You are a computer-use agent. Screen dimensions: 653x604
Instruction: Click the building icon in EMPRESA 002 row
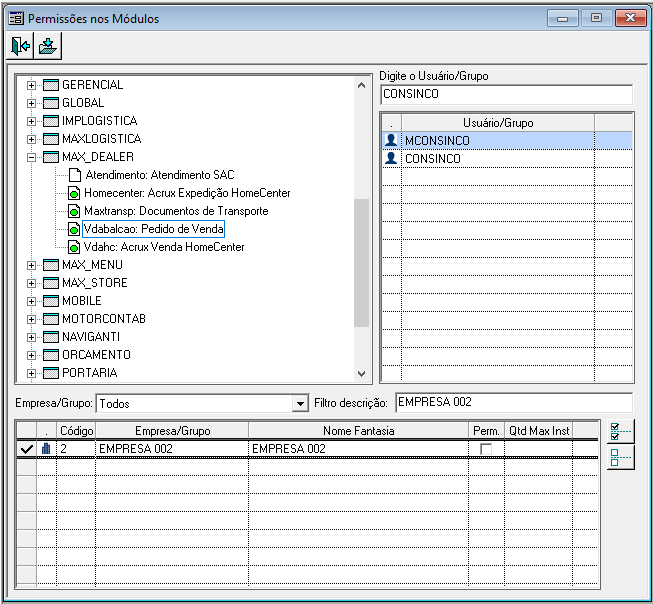click(x=46, y=448)
